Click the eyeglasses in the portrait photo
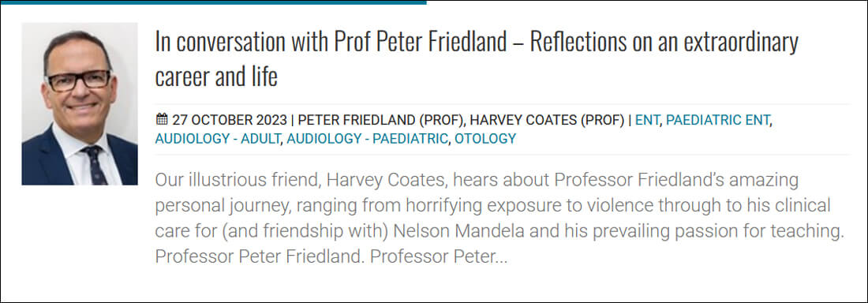868x303 pixels. coord(79,80)
